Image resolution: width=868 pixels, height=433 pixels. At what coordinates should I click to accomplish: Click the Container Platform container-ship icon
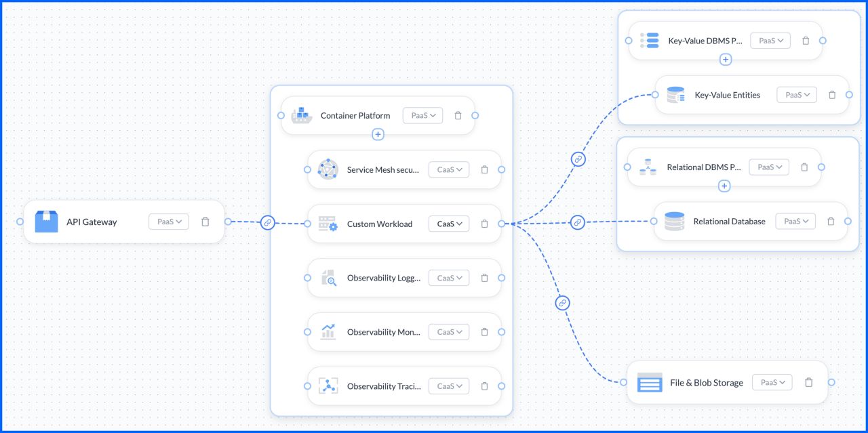[301, 115]
